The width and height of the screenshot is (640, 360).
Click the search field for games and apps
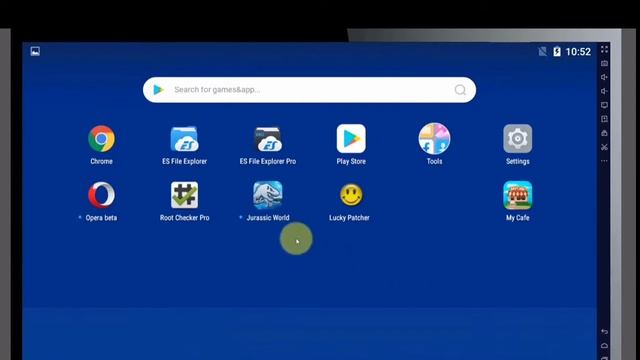tap(309, 90)
